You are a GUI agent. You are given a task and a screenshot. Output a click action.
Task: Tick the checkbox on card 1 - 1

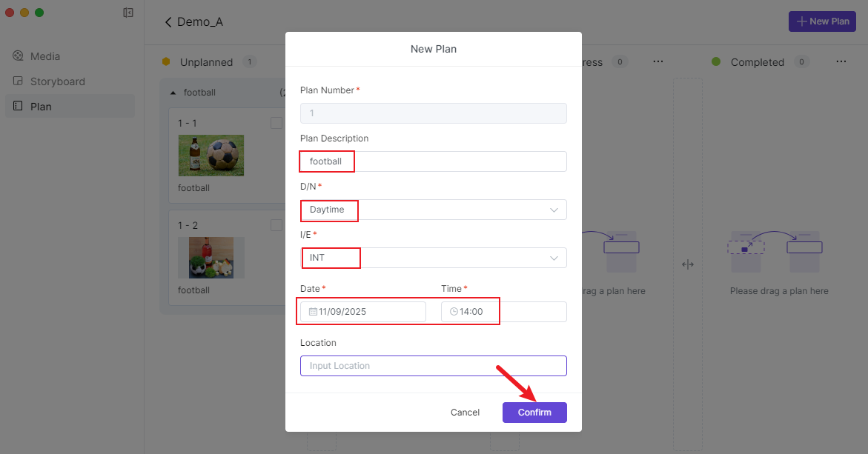276,123
